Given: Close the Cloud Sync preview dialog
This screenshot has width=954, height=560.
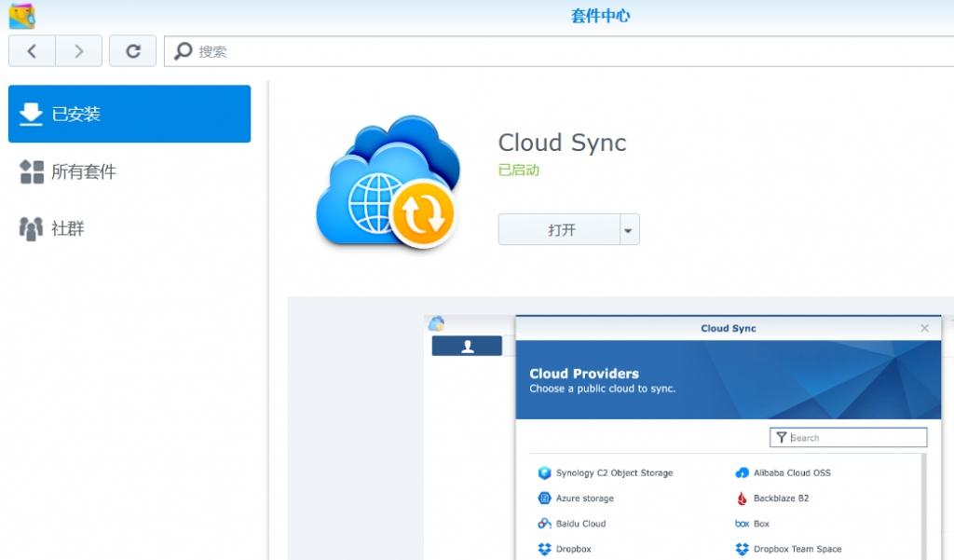Looking at the screenshot, I should [925, 328].
